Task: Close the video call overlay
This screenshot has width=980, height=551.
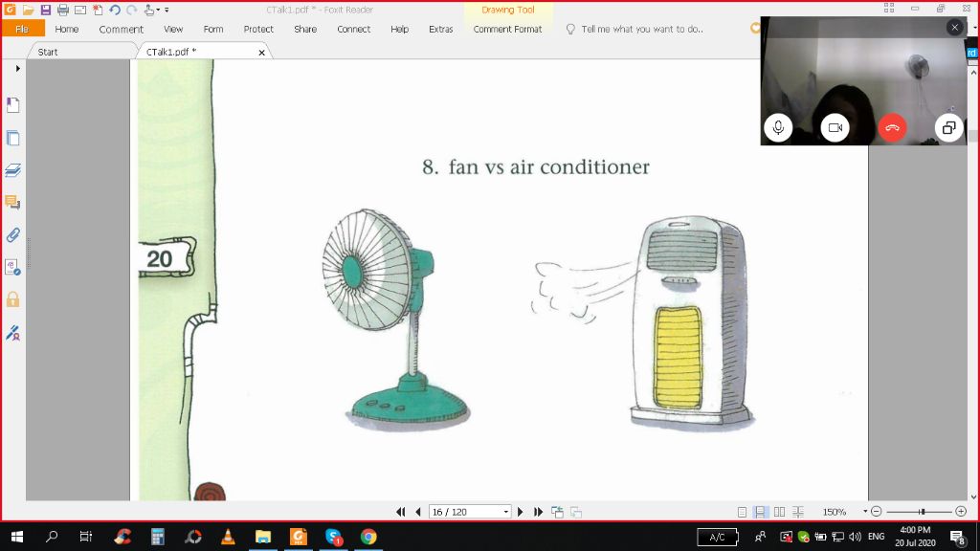Action: (x=954, y=28)
